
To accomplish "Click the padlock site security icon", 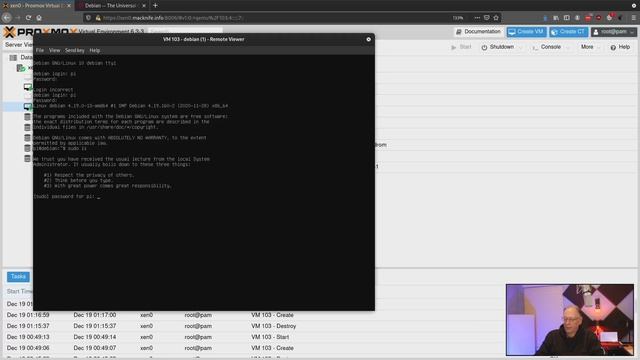I will 98,18.
